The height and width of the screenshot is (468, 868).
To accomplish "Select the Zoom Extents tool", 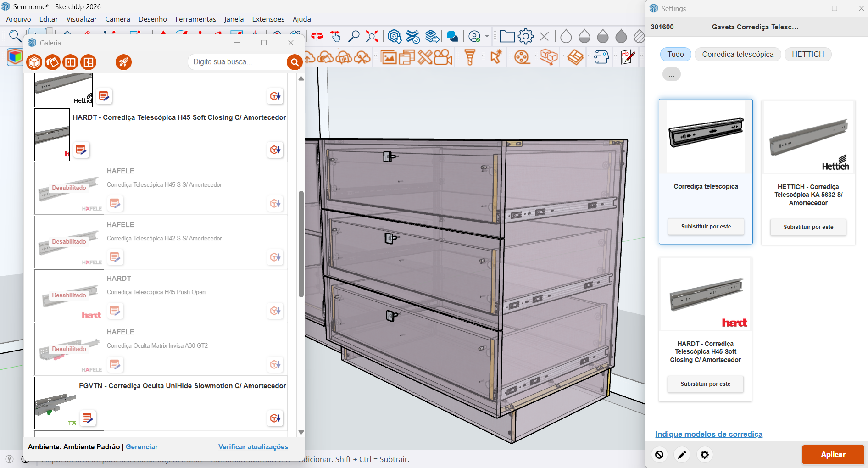I will (x=372, y=36).
